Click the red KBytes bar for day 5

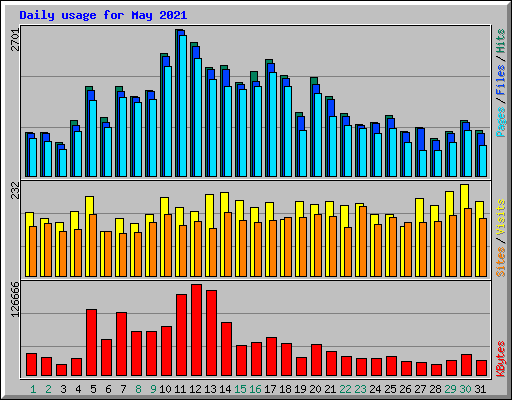pyautogui.click(x=92, y=343)
